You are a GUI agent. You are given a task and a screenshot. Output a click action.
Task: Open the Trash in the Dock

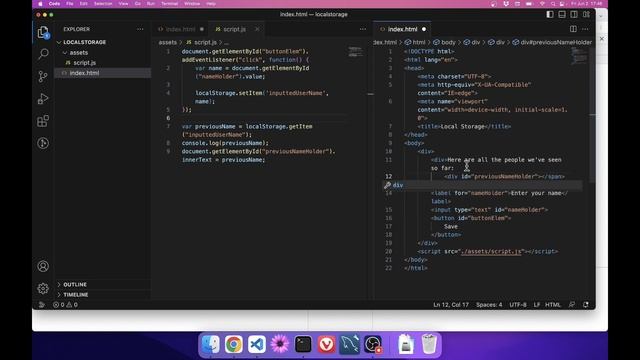pos(429,344)
